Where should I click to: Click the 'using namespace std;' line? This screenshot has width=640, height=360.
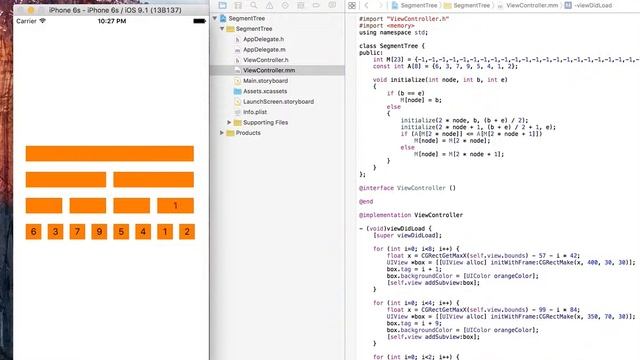click(393, 33)
